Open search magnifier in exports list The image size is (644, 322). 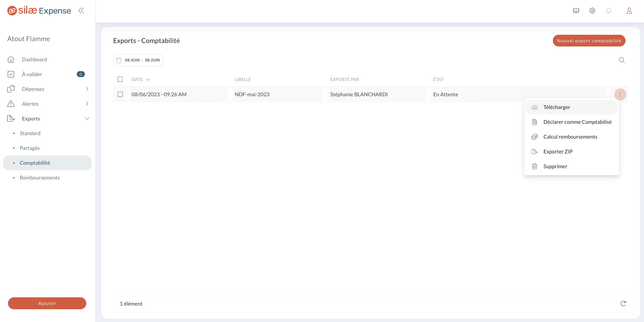[x=622, y=60]
